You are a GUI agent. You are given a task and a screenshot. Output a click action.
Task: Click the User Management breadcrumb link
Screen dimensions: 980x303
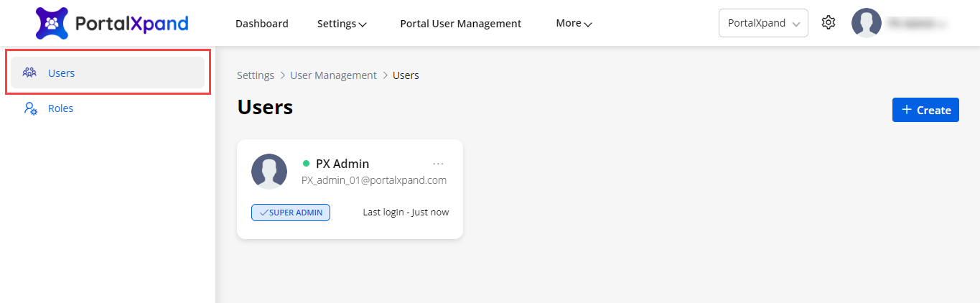(333, 75)
